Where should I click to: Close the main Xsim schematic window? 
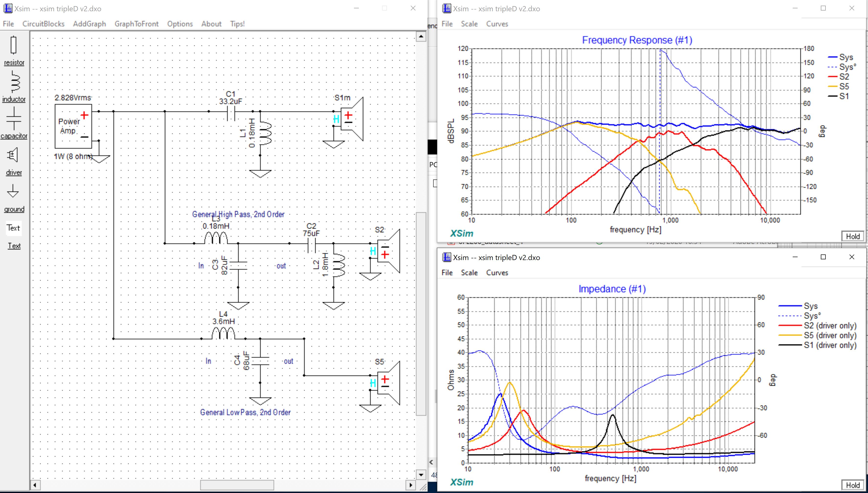point(413,8)
